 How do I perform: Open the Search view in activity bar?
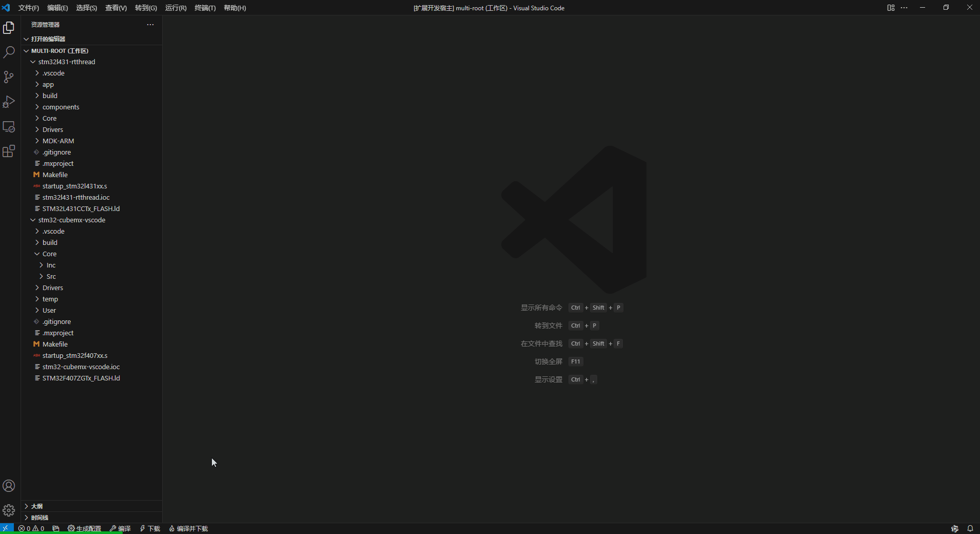tap(9, 52)
